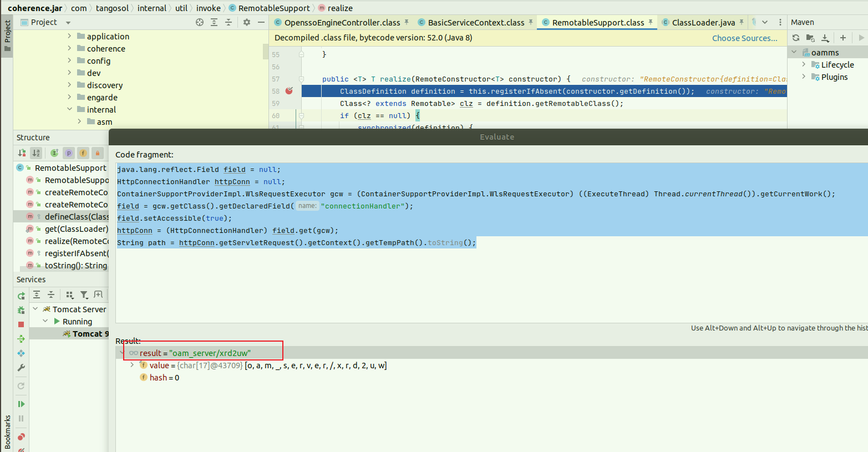Update the running Tomcat application

(x=21, y=339)
